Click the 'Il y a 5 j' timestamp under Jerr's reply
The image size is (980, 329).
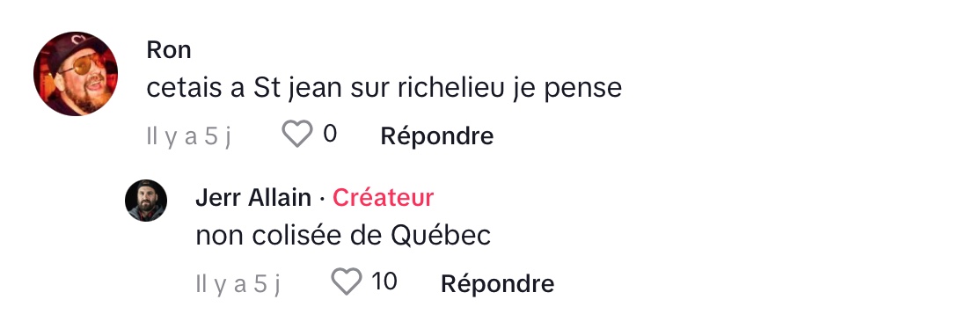click(x=238, y=284)
